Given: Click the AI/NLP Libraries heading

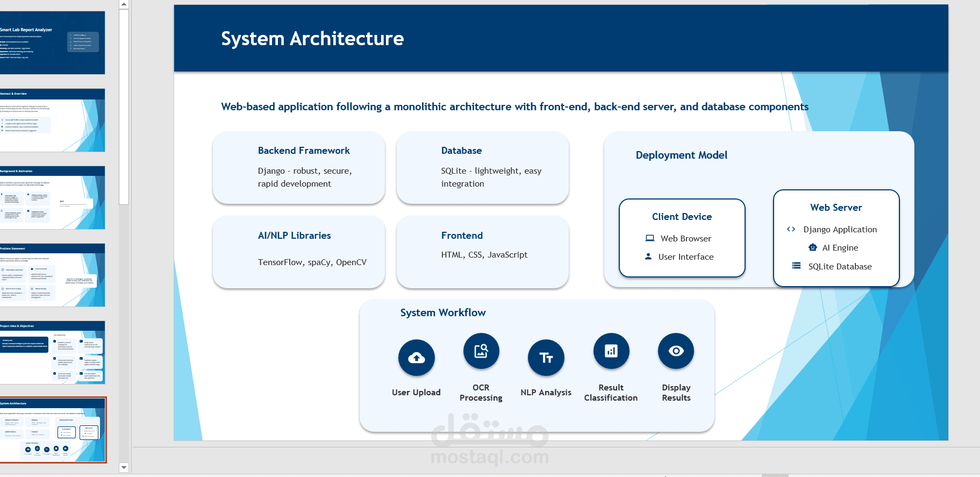Looking at the screenshot, I should tap(294, 236).
